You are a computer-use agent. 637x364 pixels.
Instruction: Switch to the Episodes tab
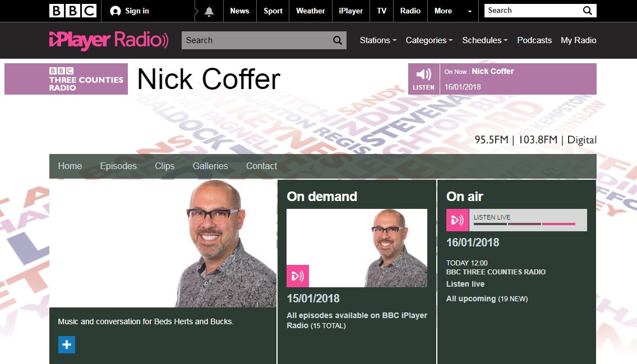[118, 166]
